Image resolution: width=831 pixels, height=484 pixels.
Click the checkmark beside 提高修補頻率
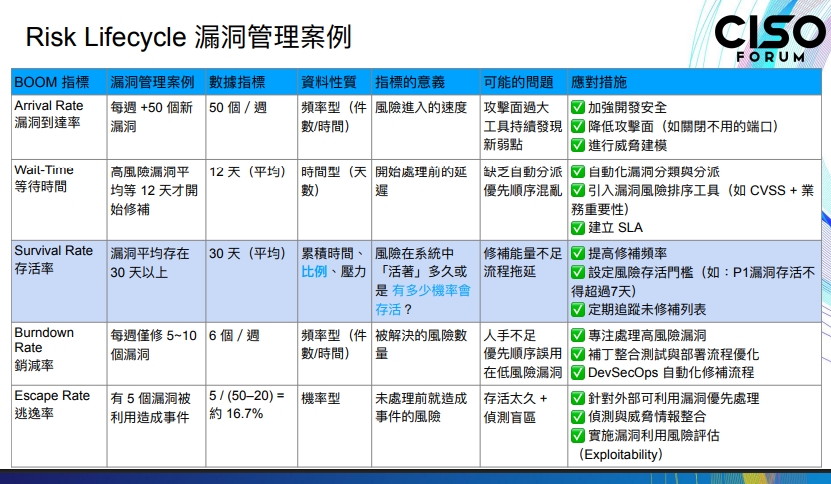578,253
